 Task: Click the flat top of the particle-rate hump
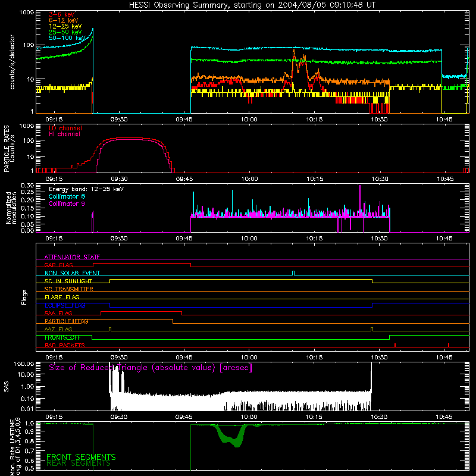coord(130,139)
